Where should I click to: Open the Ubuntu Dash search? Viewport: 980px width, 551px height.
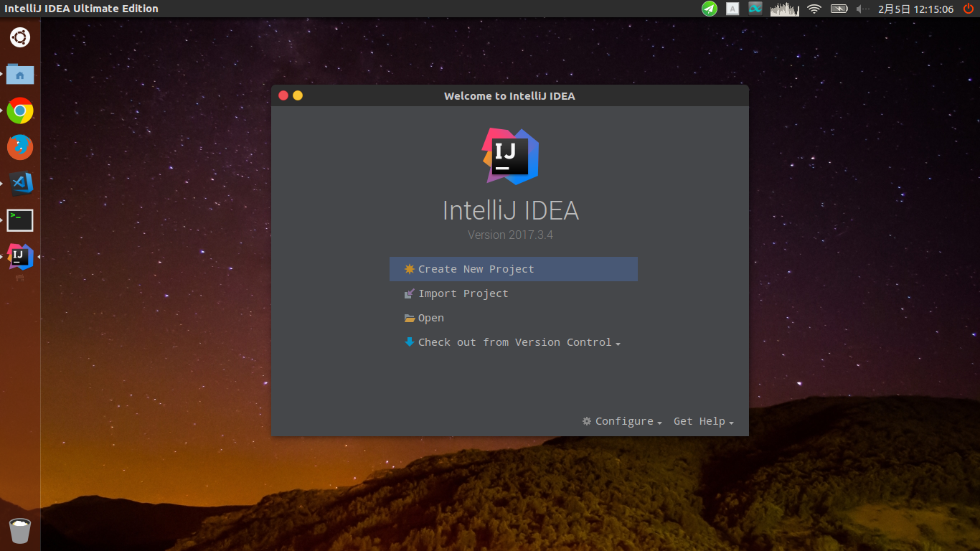click(x=20, y=37)
